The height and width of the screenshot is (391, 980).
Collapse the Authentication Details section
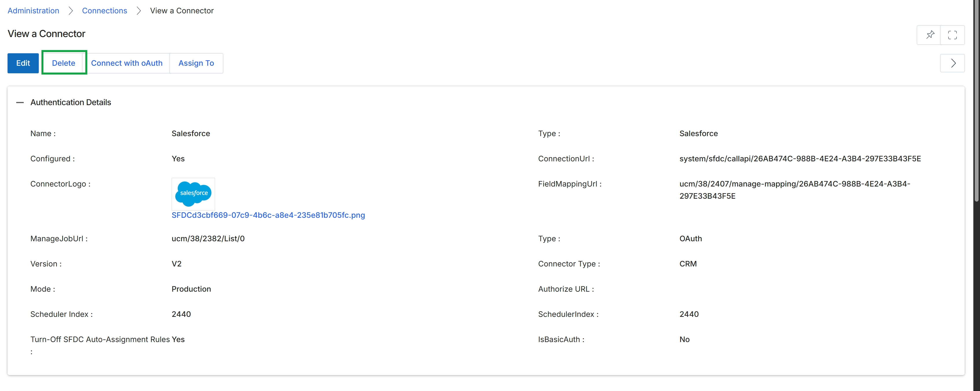(x=20, y=103)
